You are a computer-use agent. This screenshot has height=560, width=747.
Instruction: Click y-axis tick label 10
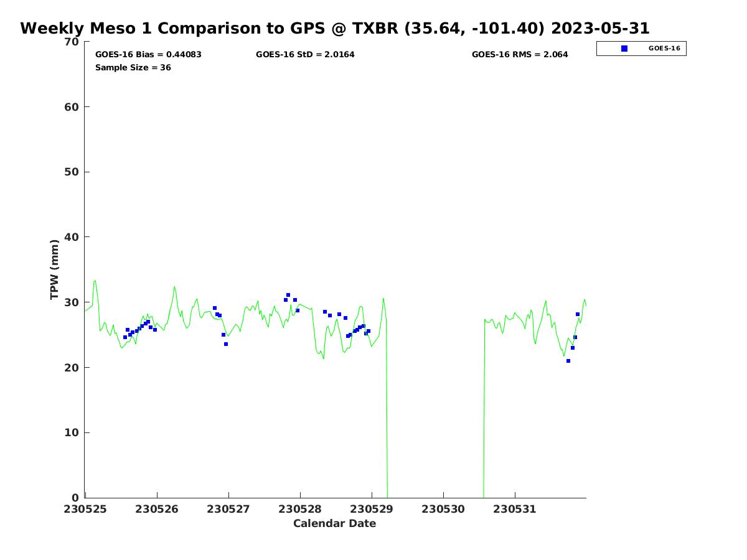tap(72, 432)
